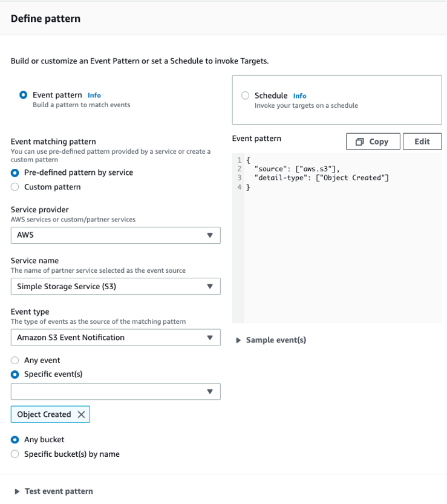
Task: Open Info link beside Event pattern
Action: (x=94, y=95)
